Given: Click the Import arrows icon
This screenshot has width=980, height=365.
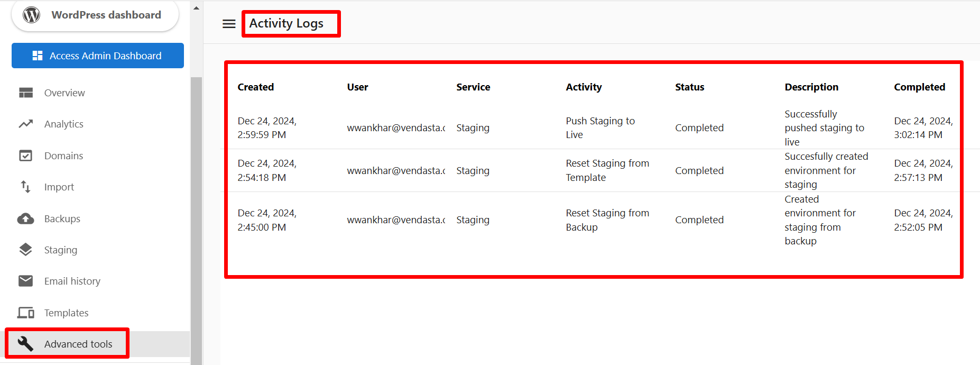Looking at the screenshot, I should pyautogui.click(x=26, y=187).
